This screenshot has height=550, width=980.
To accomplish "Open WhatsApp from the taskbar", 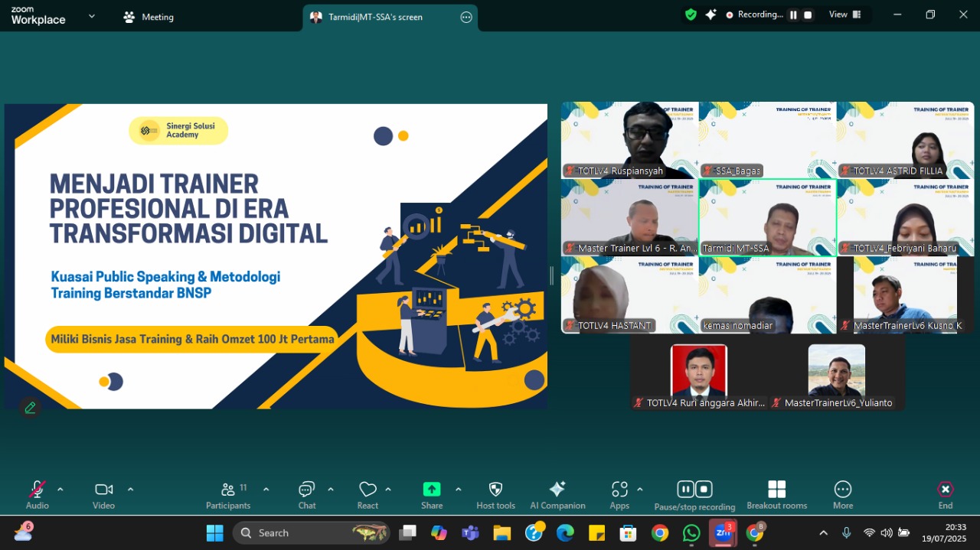I will (691, 533).
